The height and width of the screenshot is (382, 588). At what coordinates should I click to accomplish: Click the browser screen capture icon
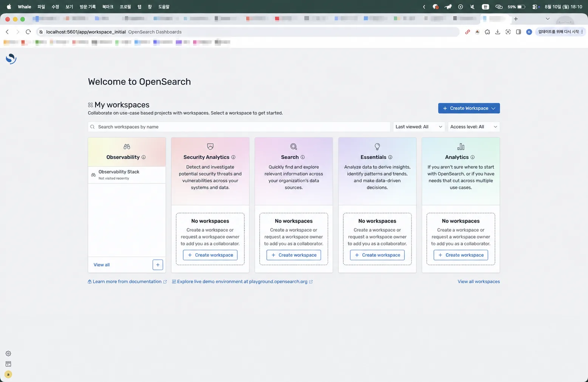click(x=508, y=32)
